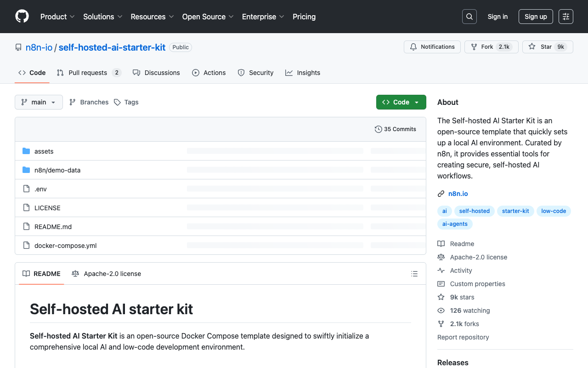View the 35 Commits link
The image size is (588, 368).
(396, 129)
